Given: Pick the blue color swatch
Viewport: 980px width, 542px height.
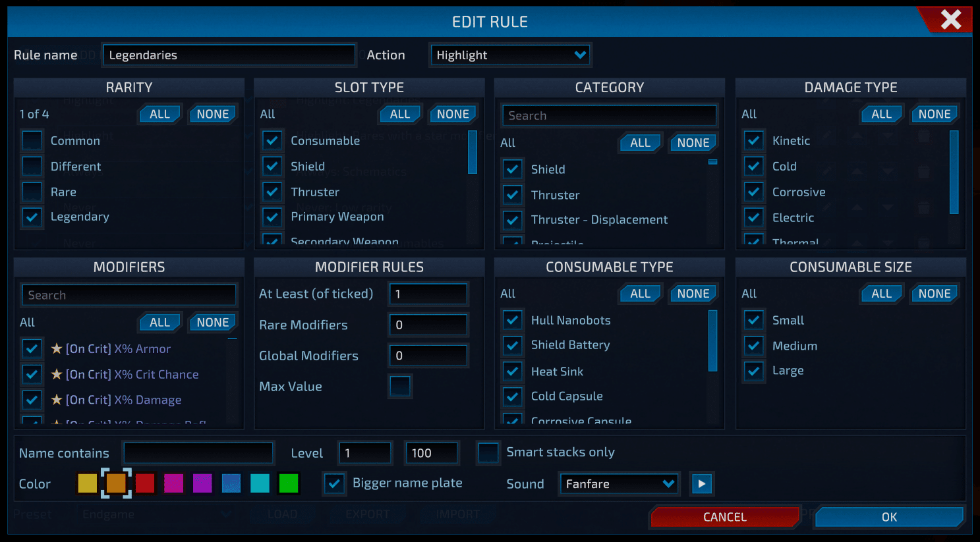Looking at the screenshot, I should pyautogui.click(x=231, y=483).
